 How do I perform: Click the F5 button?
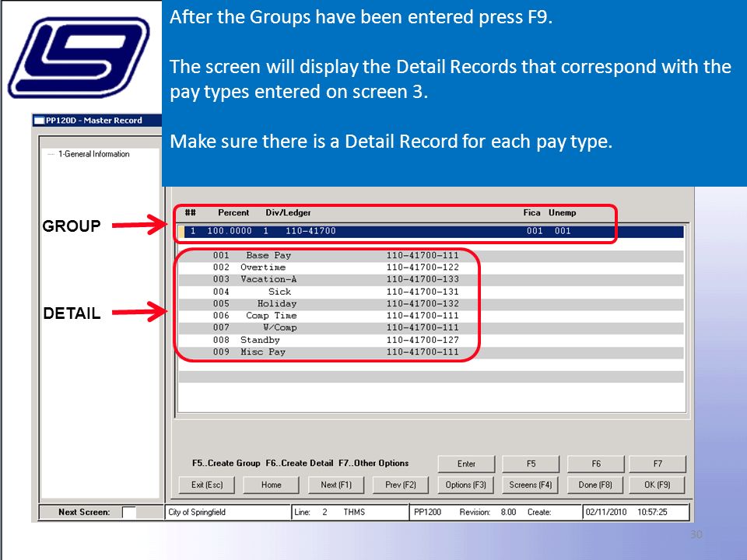click(x=531, y=464)
